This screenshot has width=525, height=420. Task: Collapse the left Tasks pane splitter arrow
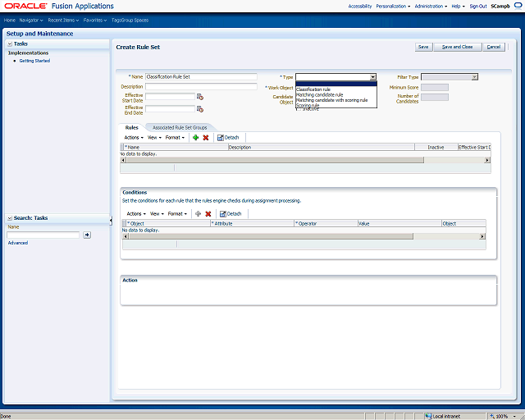[x=111, y=220]
